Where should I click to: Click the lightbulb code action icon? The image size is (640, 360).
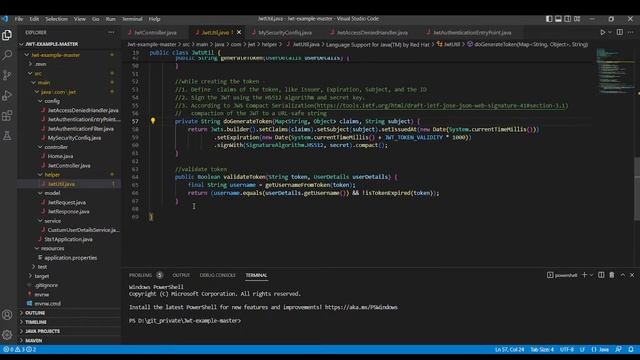click(153, 121)
